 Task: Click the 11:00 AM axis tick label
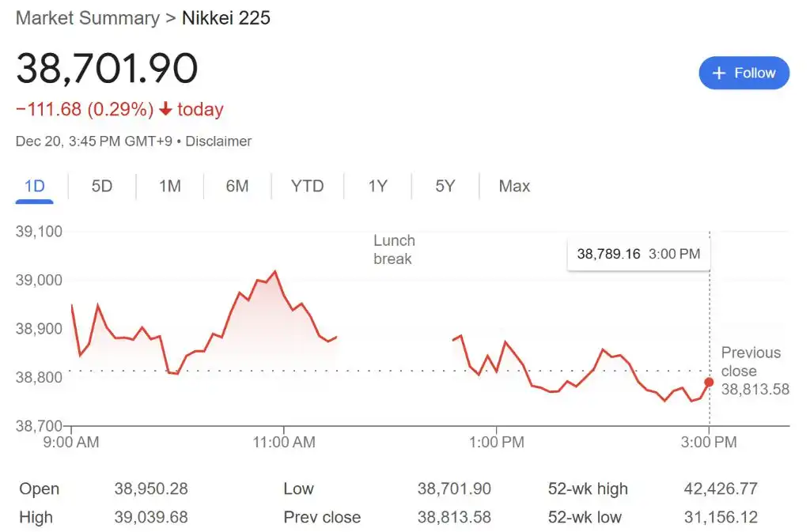pos(284,442)
